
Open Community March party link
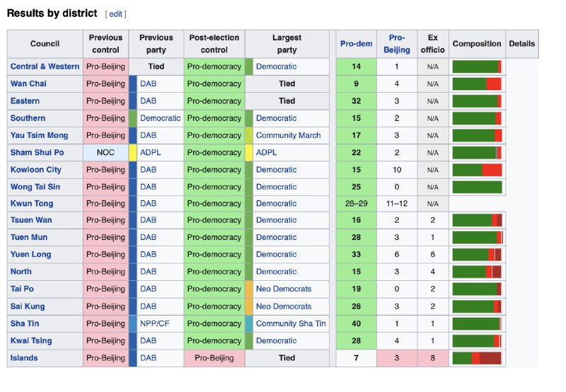click(288, 135)
